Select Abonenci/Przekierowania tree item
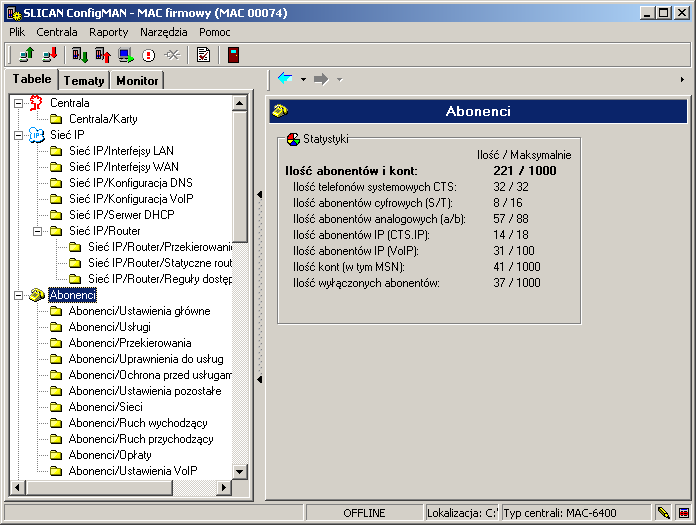Viewport: 696px width, 525px height. (130, 343)
